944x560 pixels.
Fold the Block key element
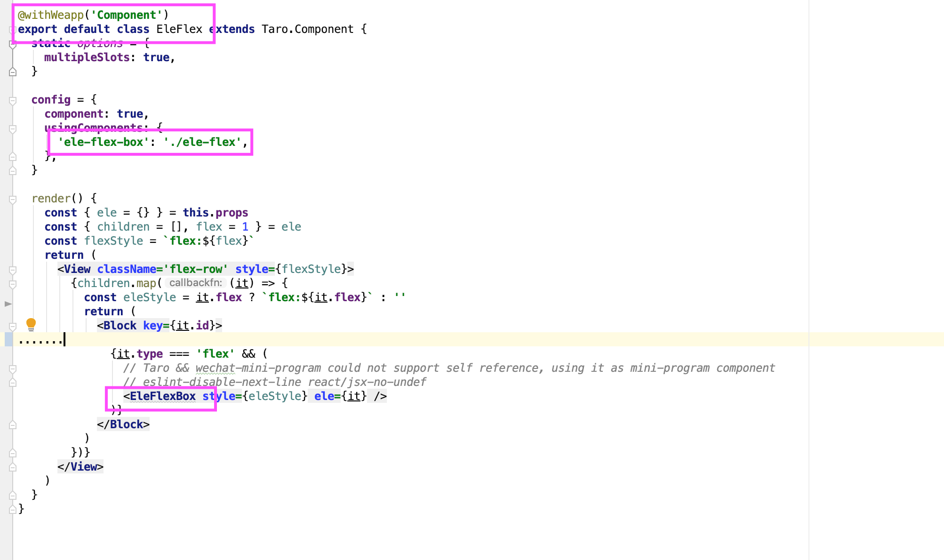(x=13, y=326)
